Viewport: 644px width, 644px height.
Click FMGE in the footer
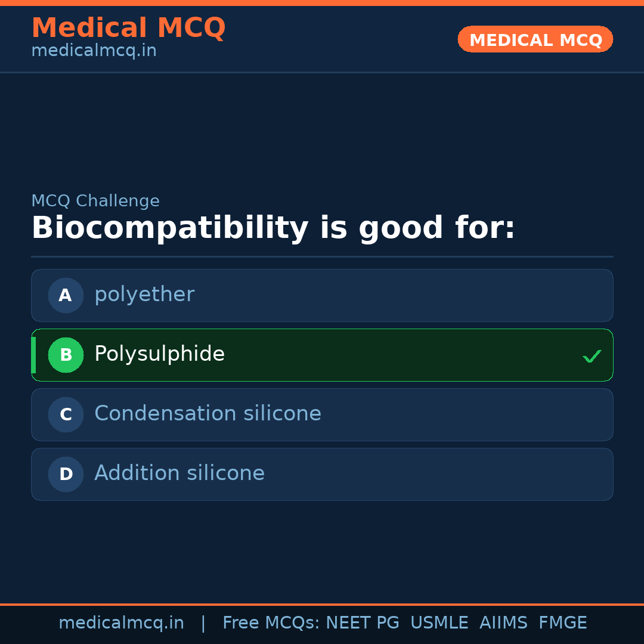pyautogui.click(x=562, y=623)
